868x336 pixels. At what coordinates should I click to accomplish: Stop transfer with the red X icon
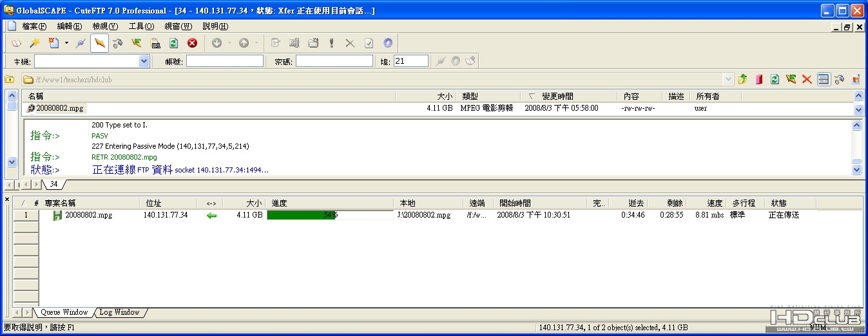[x=192, y=43]
